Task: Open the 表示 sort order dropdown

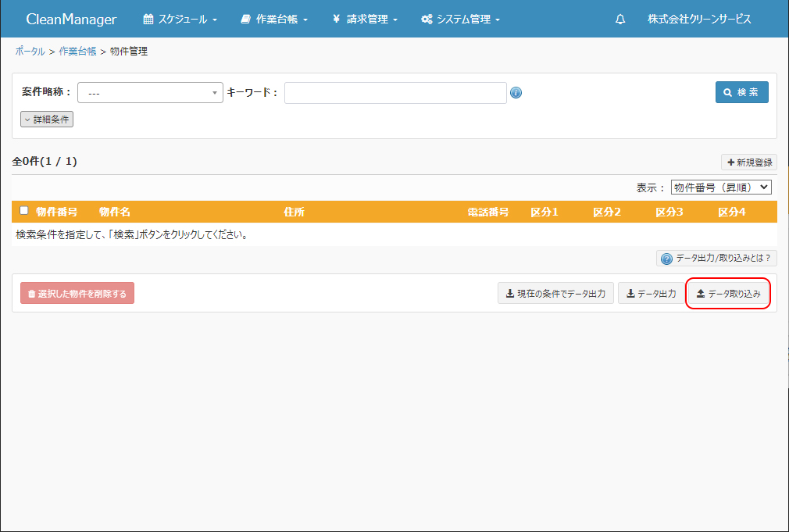Action: 721,187
